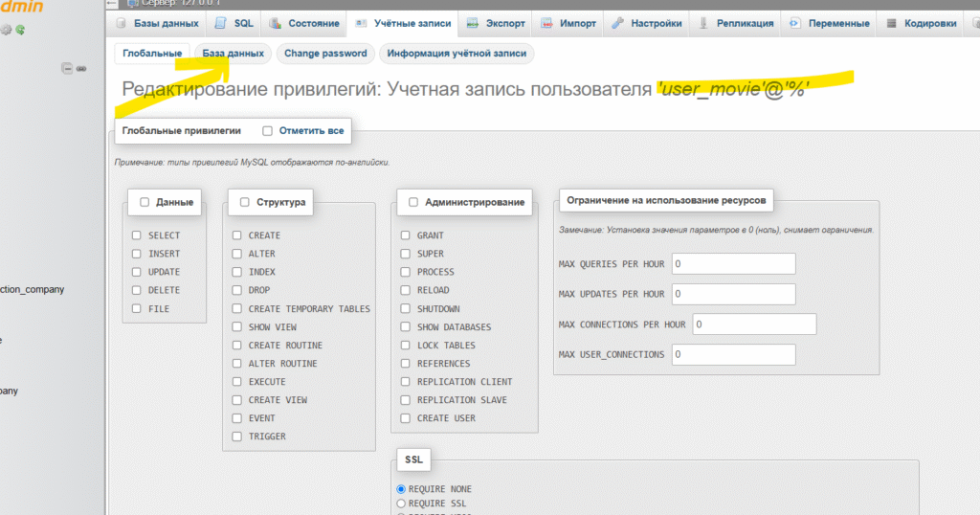
Task: Check the INDEX privilege checkbox
Action: pyautogui.click(x=237, y=272)
